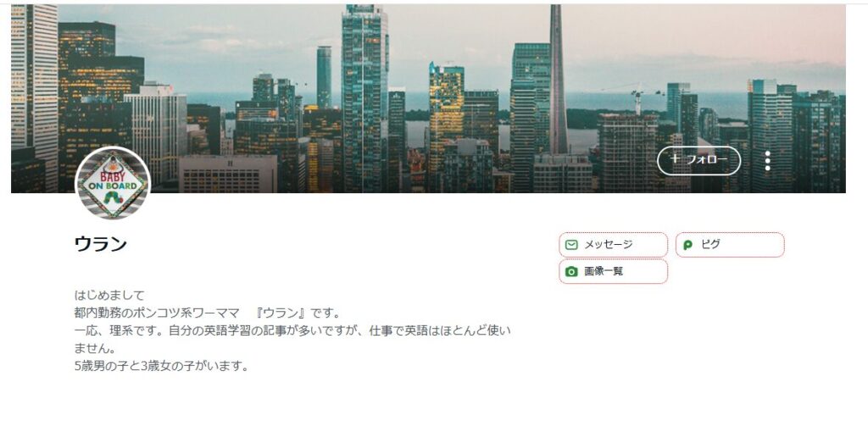Click the はじめまして greeting line
The image size is (868, 427).
[109, 295]
